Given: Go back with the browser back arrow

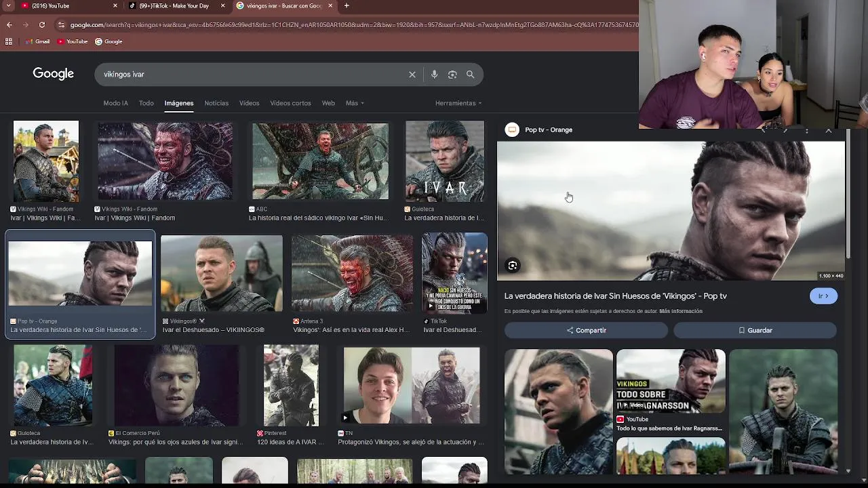Looking at the screenshot, I should click(9, 25).
